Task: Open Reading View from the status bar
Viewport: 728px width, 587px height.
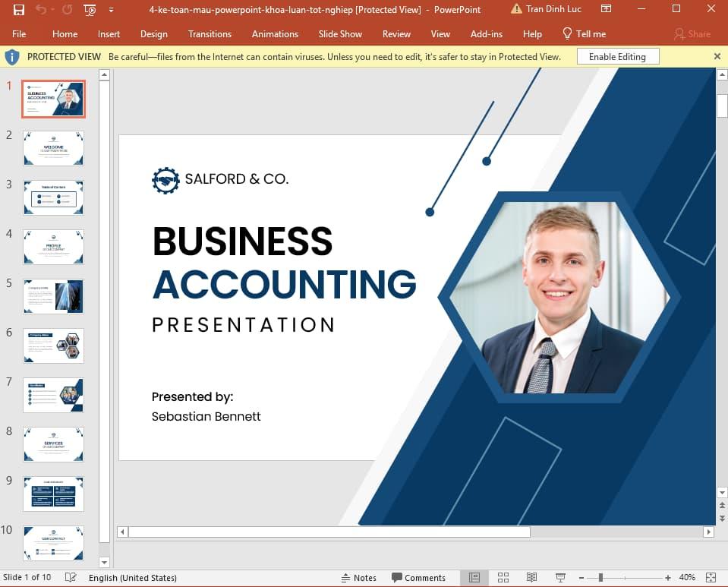Action: 531,578
